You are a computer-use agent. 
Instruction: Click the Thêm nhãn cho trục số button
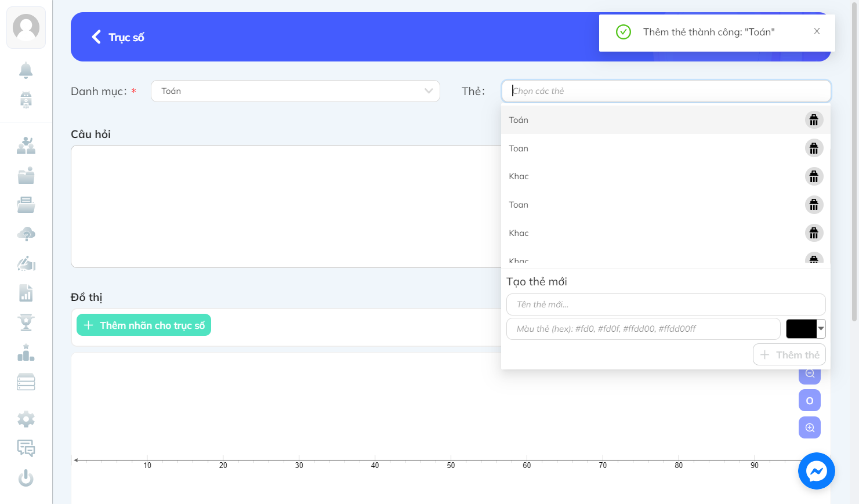tap(144, 325)
